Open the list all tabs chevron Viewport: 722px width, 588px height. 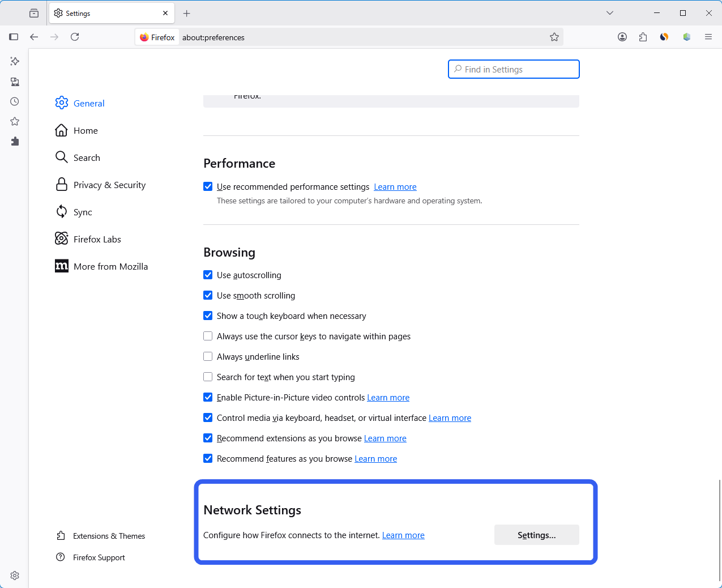[610, 13]
